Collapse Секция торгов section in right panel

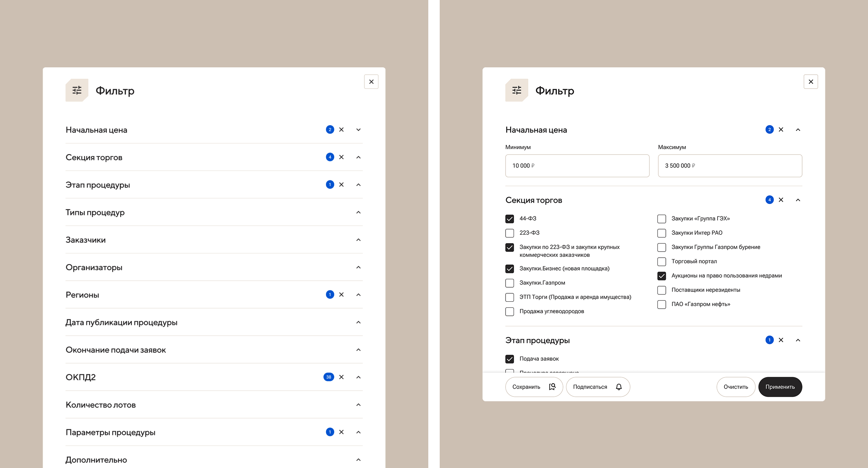pyautogui.click(x=798, y=200)
